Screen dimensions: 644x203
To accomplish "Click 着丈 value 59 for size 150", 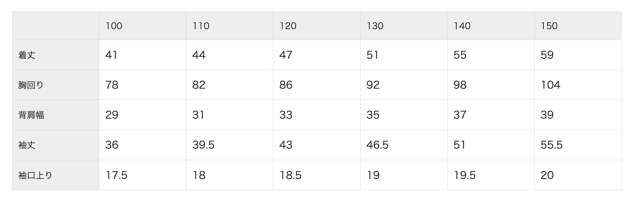I will coord(547,55).
